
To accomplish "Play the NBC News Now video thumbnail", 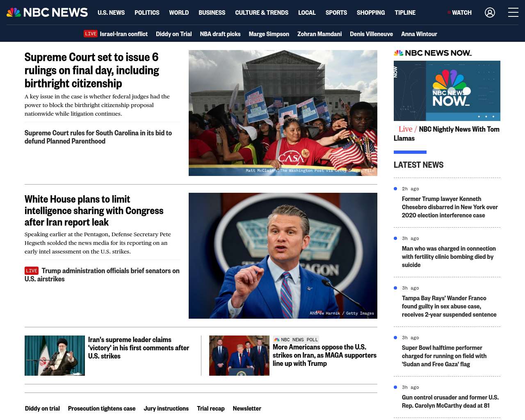I will point(447,91).
